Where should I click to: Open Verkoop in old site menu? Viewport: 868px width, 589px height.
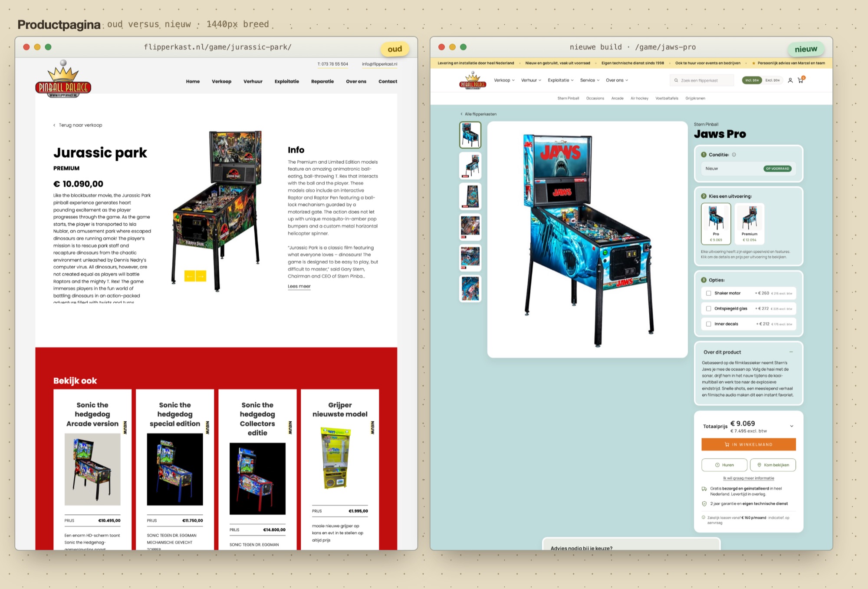[221, 82]
